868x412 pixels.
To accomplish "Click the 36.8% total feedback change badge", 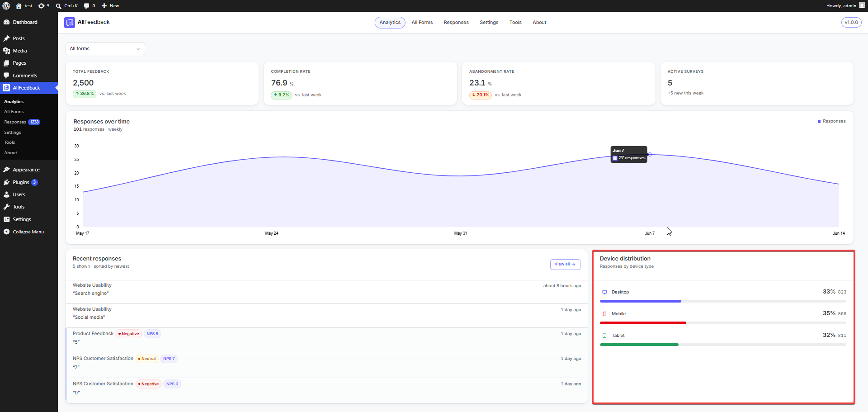I will point(85,94).
